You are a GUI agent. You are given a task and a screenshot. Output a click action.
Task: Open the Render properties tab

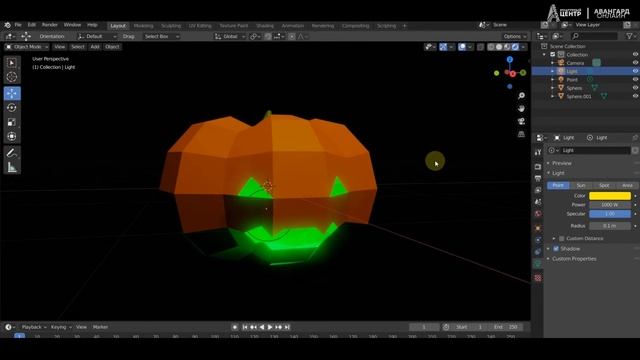pyautogui.click(x=538, y=167)
